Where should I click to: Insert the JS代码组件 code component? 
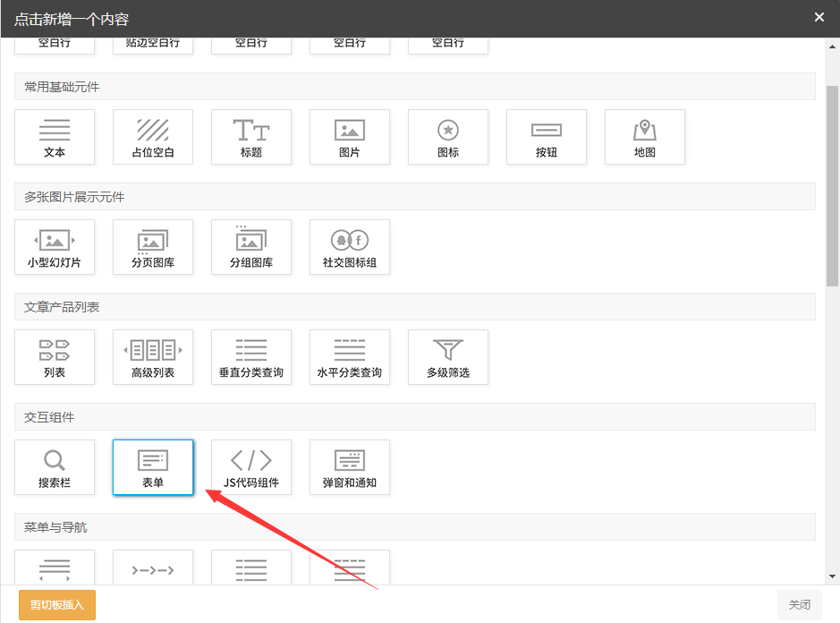pos(251,467)
